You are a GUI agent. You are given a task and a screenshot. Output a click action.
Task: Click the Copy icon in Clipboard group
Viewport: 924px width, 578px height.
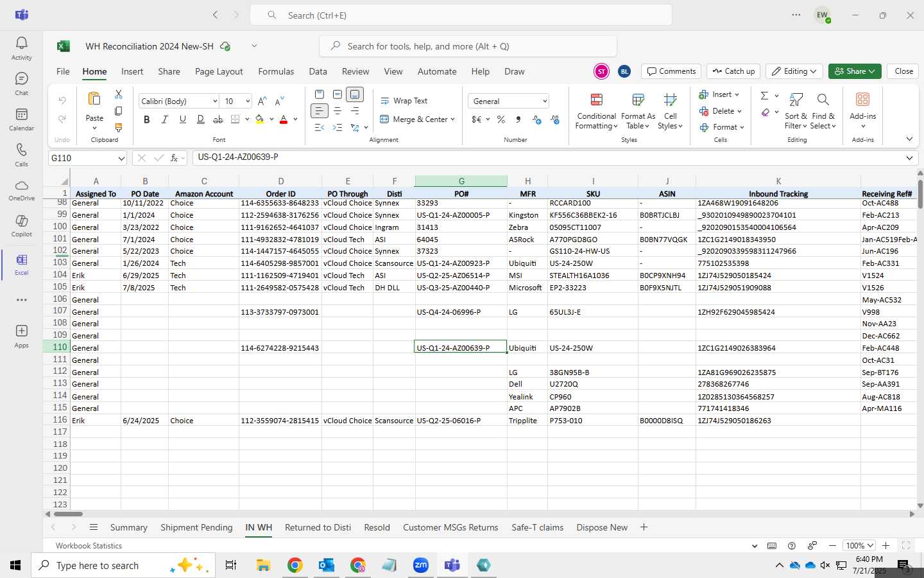[x=119, y=111]
